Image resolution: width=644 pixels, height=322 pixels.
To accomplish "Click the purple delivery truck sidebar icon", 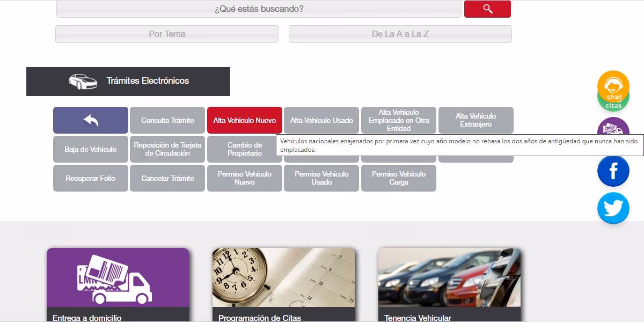I will click(613, 127).
